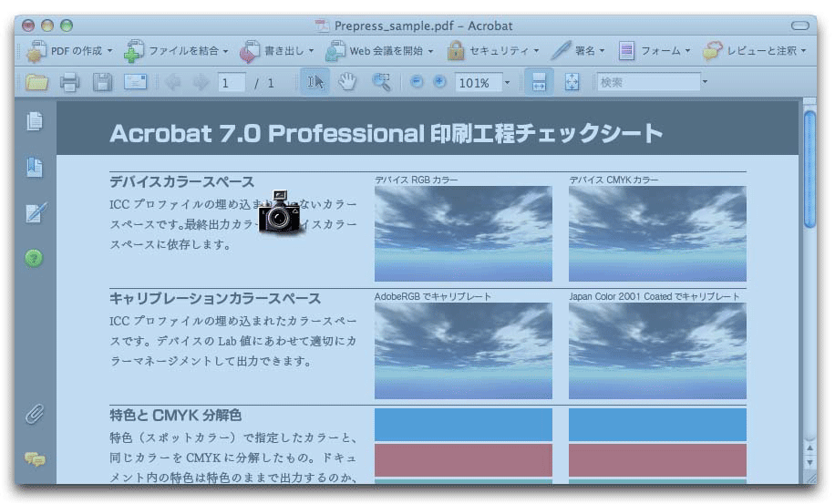Image resolution: width=835 pixels, height=504 pixels.
Task: Click the print icon
Action: click(x=70, y=83)
